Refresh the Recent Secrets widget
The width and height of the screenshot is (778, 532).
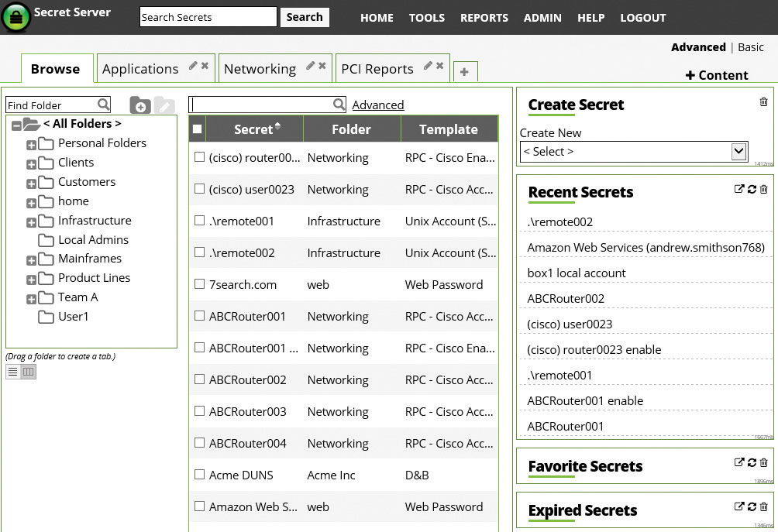point(752,189)
